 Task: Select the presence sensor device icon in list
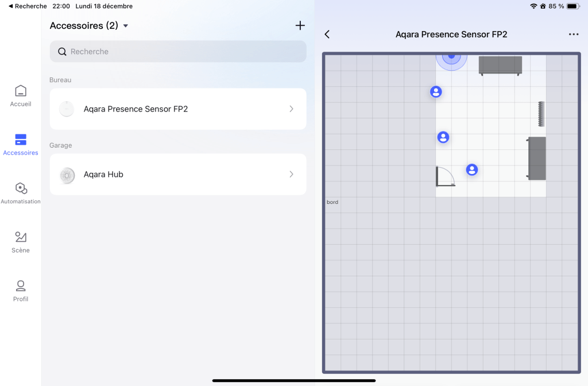[x=67, y=109]
